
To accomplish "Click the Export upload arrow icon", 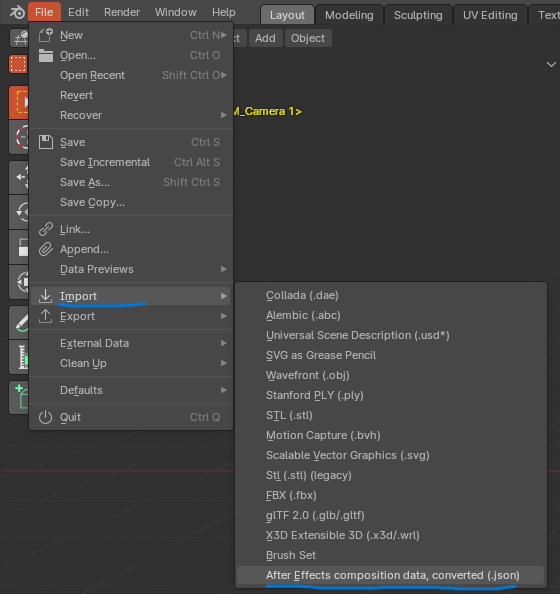I will (x=45, y=316).
